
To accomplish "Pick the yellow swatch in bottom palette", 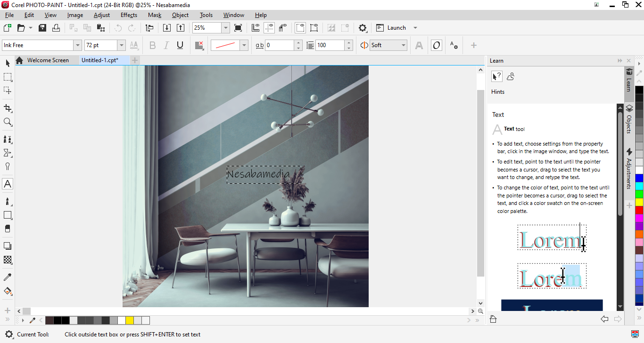I will click(x=130, y=320).
